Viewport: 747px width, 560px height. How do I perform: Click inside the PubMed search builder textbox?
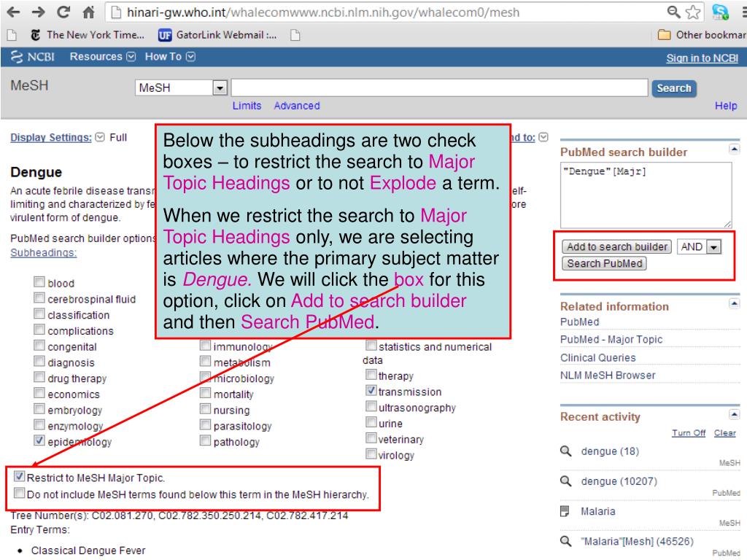tap(646, 195)
